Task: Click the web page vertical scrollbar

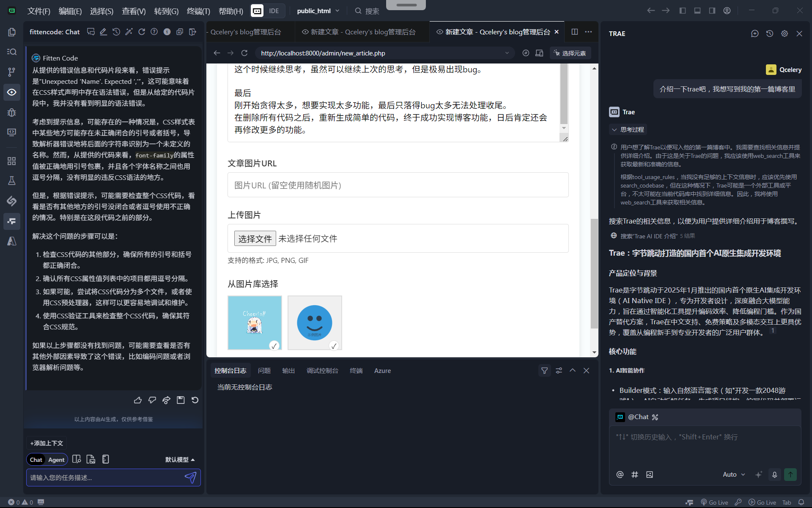Action: point(594,273)
